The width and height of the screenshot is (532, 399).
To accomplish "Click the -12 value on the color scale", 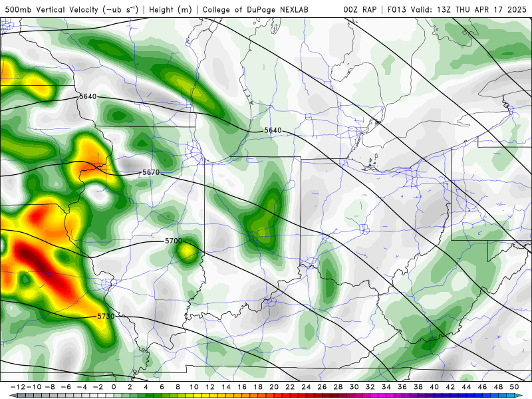I will [18, 387].
